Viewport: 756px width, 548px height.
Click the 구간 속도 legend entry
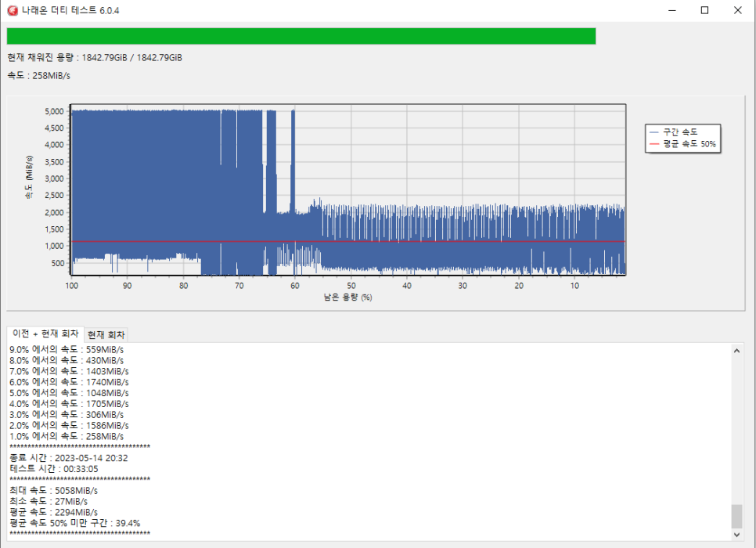click(x=674, y=132)
